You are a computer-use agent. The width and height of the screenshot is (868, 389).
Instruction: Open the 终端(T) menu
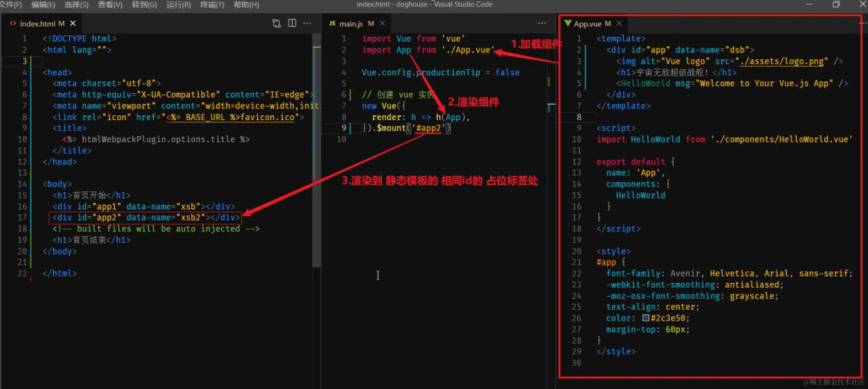point(212,5)
